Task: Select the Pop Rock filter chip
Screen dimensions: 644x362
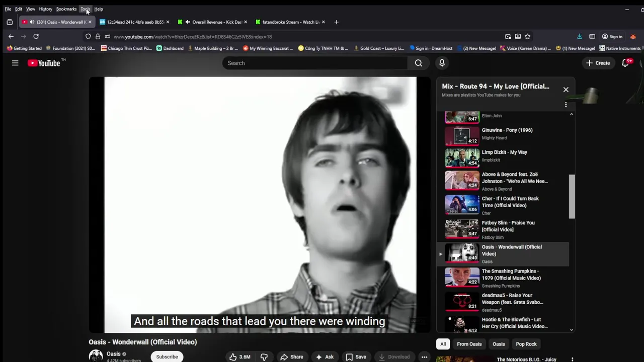Action: coord(526,344)
